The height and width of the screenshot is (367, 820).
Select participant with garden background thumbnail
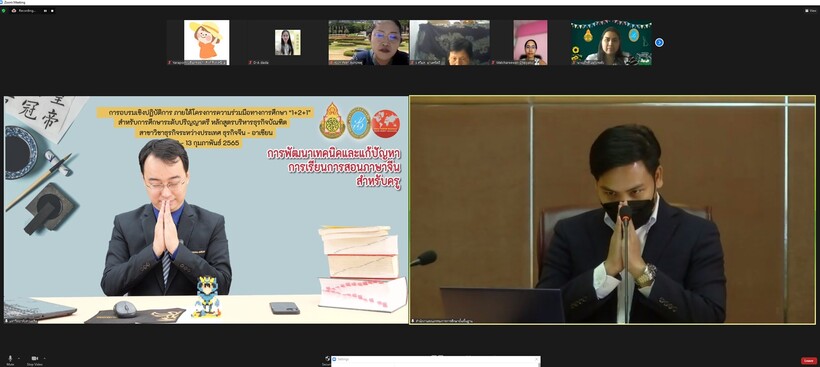tap(369, 42)
